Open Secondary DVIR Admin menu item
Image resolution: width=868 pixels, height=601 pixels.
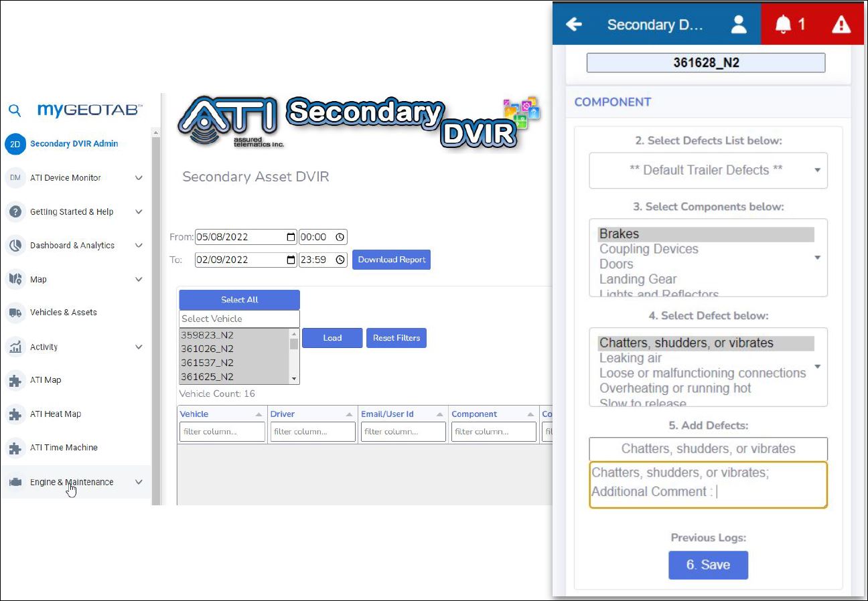click(x=74, y=144)
